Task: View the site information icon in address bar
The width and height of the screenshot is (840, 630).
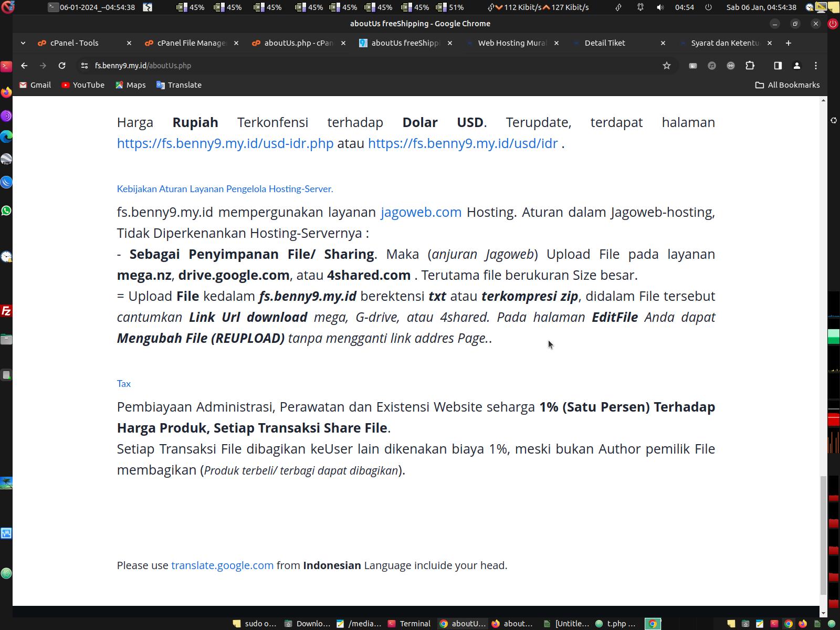Action: pyautogui.click(x=84, y=66)
